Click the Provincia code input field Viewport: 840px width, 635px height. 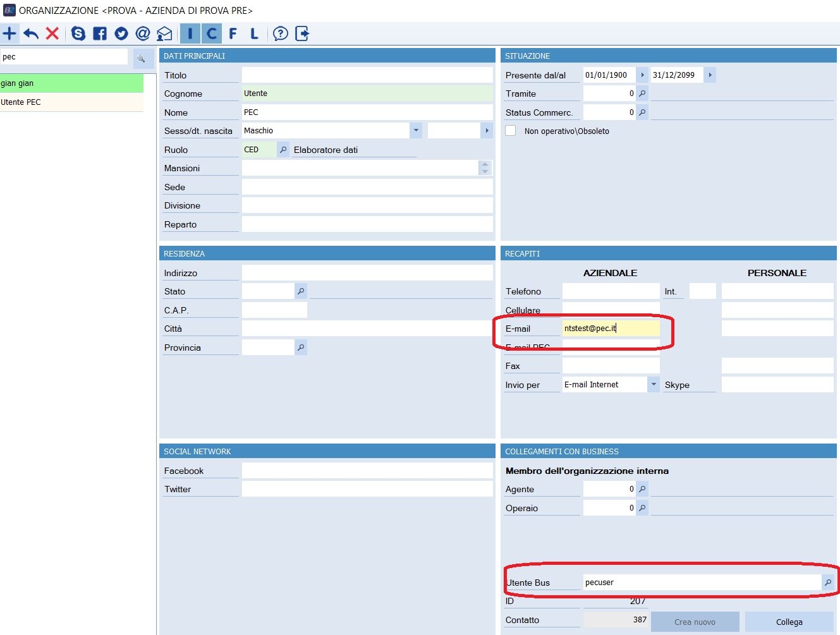(268, 348)
